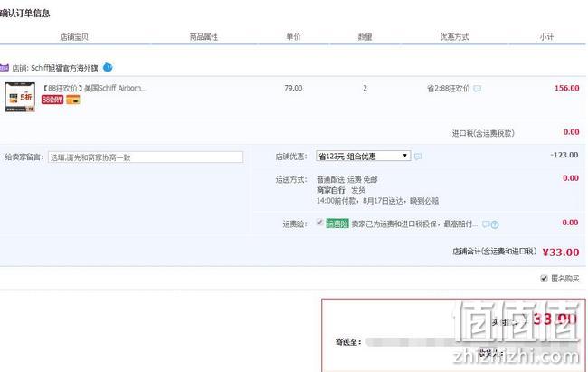Click the 店铺宝贝 column header
The width and height of the screenshot is (588, 372).
(74, 37)
